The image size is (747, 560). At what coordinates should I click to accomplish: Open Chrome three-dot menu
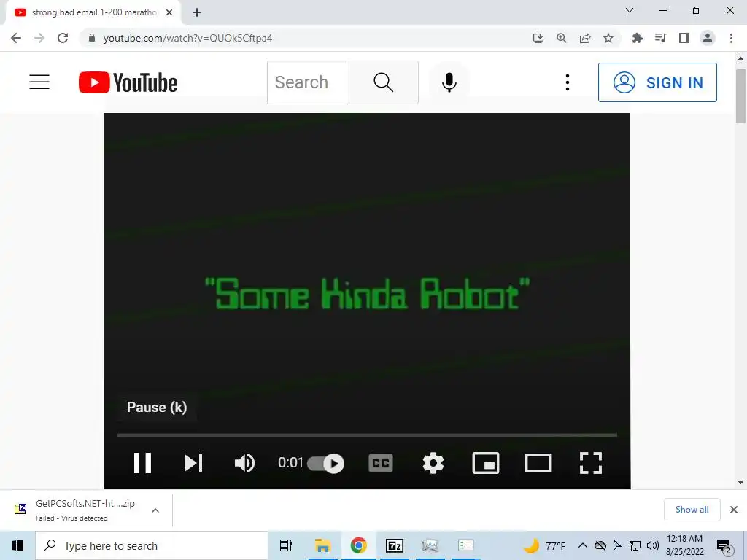click(x=731, y=38)
